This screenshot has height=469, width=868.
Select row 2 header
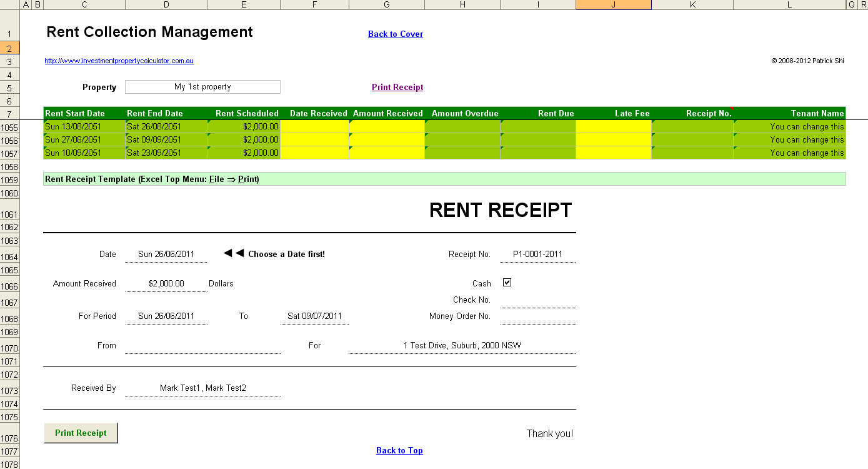10,48
